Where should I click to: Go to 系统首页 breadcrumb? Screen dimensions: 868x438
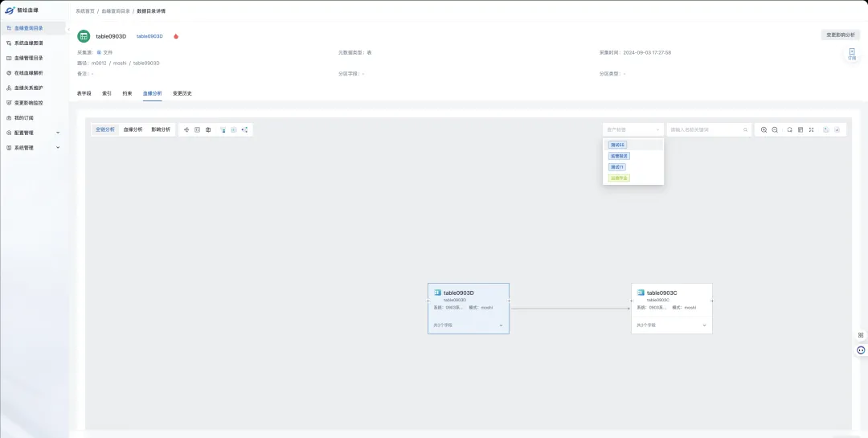click(x=85, y=11)
